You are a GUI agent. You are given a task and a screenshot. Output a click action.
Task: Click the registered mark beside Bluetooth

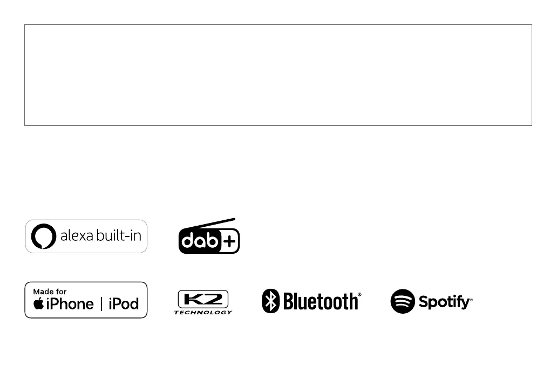(359, 294)
